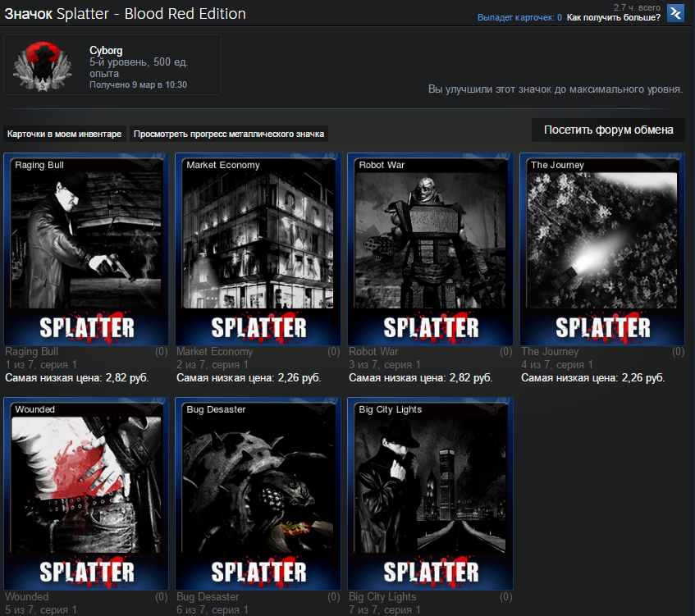Click the (0) count next to Wounded caption
Screen dimensions: 695x616
pos(162,596)
